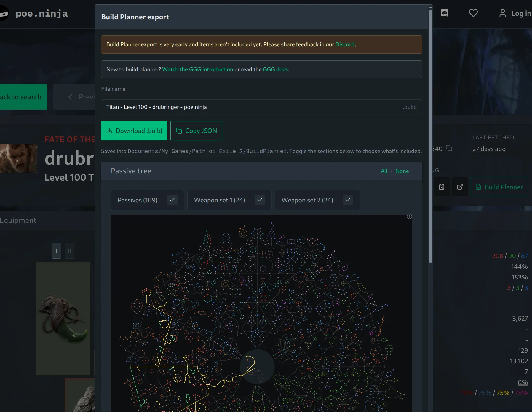Viewport: 532px width, 412px height.
Task: Click the previous character chevron icon
Action: coord(70,97)
